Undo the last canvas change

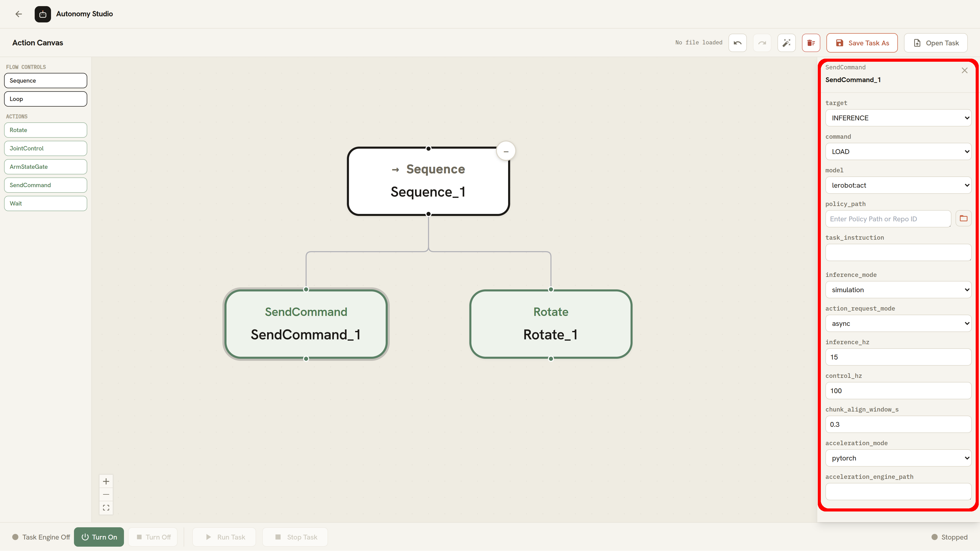click(737, 43)
